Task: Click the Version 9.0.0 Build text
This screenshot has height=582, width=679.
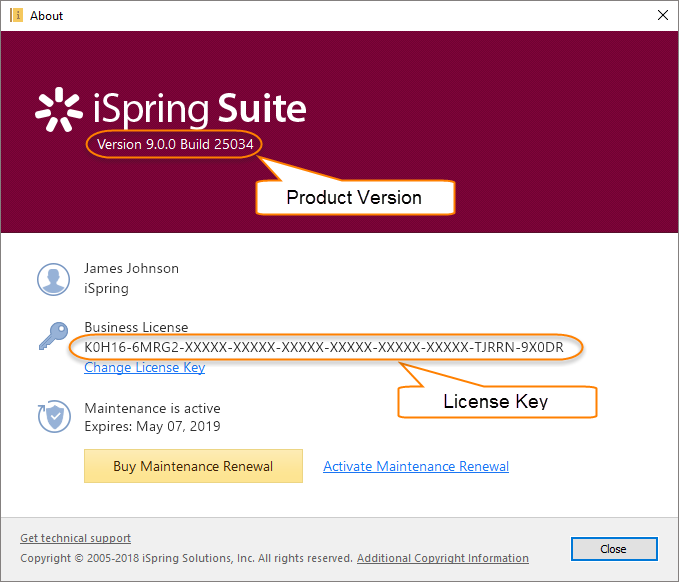Action: [175, 144]
